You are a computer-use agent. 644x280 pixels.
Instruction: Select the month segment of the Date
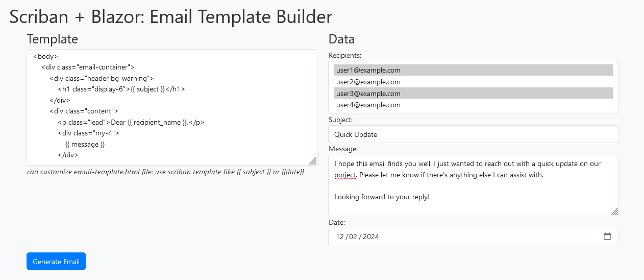[x=340, y=237]
